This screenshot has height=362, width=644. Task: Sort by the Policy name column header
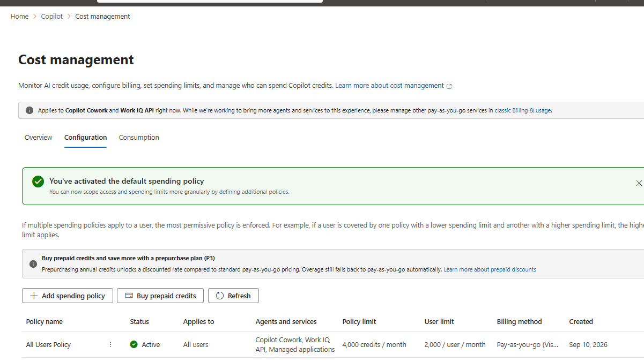(x=45, y=322)
